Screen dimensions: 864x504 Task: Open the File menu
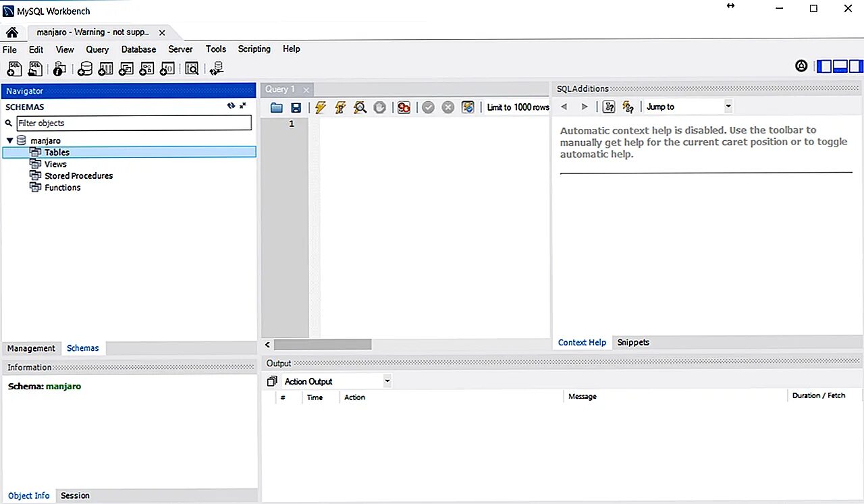(x=9, y=49)
